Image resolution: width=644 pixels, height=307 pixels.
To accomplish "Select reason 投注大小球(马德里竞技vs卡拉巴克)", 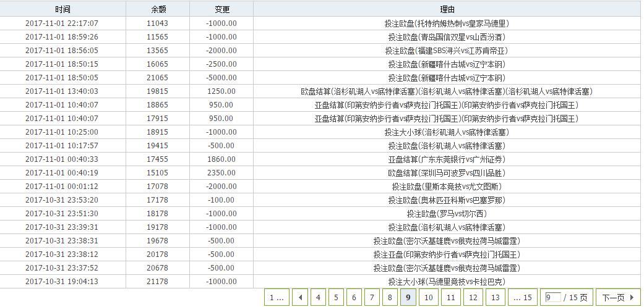I will [447, 282].
